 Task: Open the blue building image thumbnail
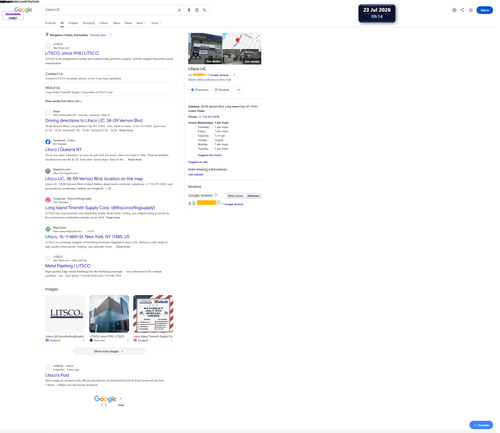109,314
